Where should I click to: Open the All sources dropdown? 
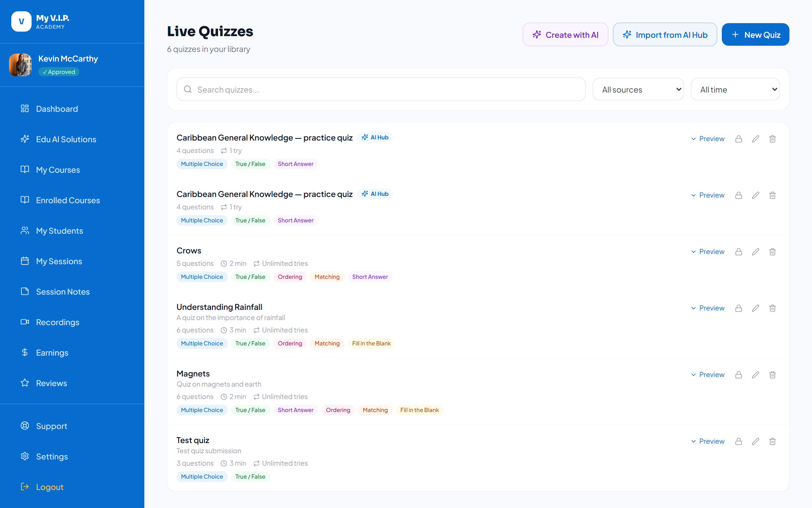point(638,89)
